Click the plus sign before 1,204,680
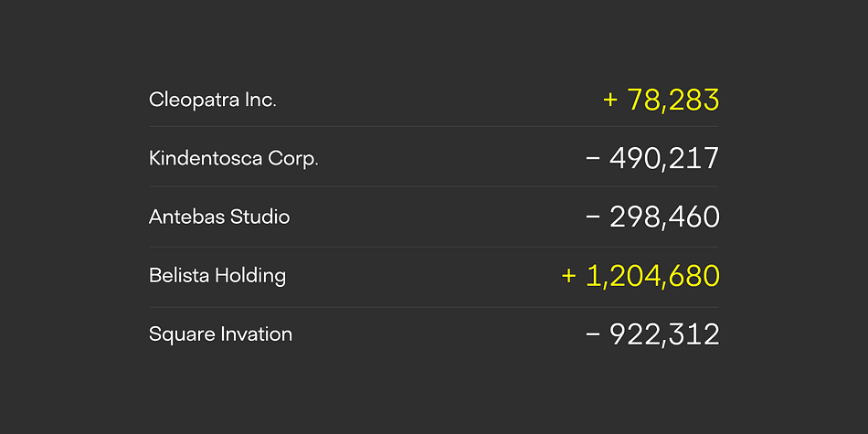Viewport: 868px width, 434px height. (568, 276)
